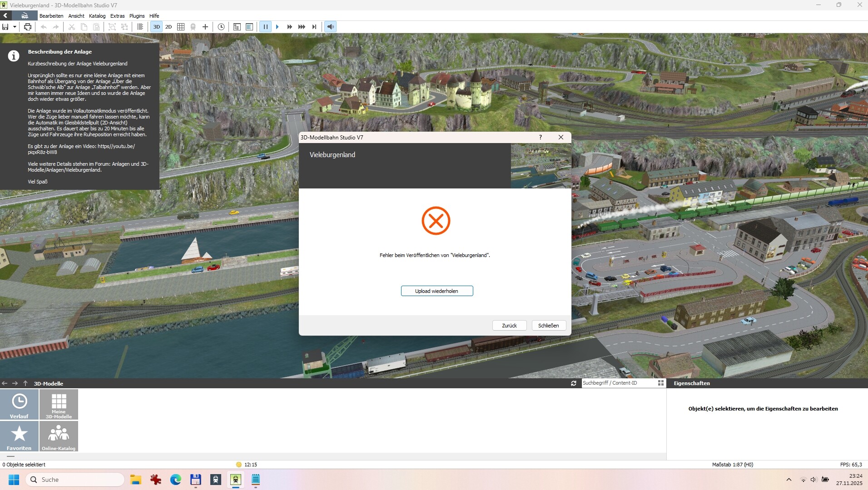Open the Katalog menu
The width and height of the screenshot is (868, 490).
coord(97,16)
